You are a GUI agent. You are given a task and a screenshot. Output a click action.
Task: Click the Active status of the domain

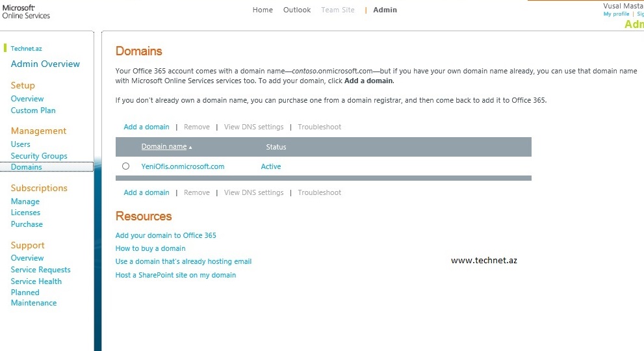point(271,166)
